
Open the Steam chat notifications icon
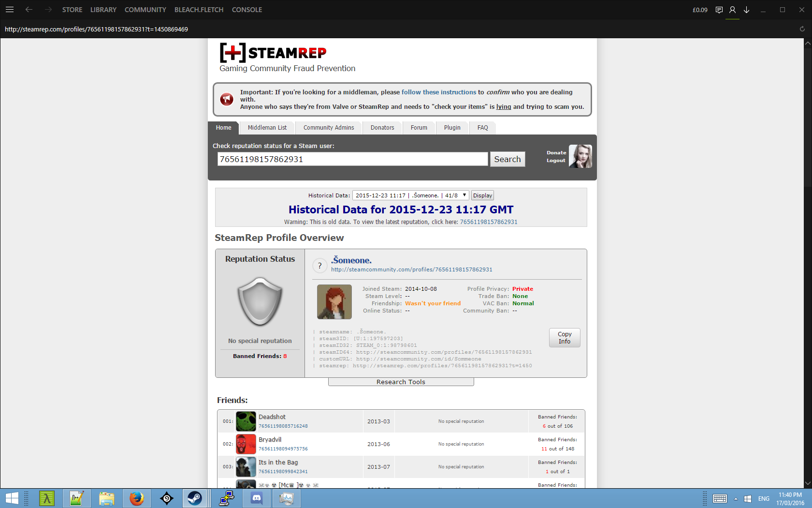pos(719,10)
